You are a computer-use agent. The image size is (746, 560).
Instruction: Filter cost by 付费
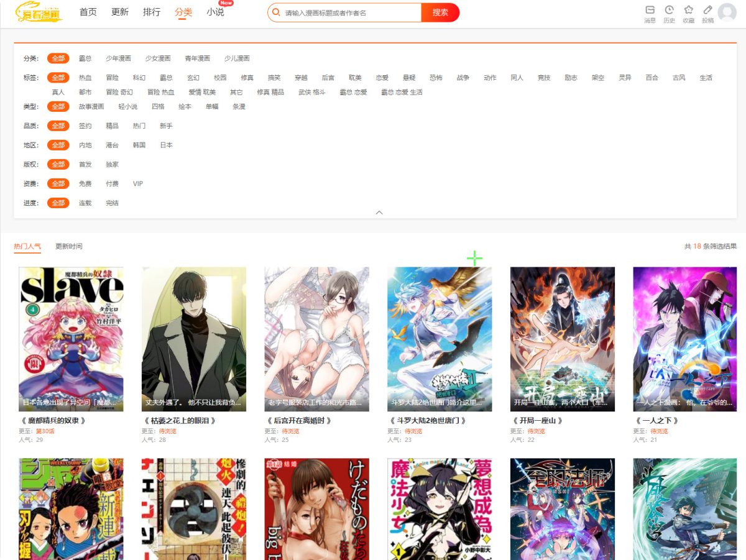pyautogui.click(x=112, y=184)
